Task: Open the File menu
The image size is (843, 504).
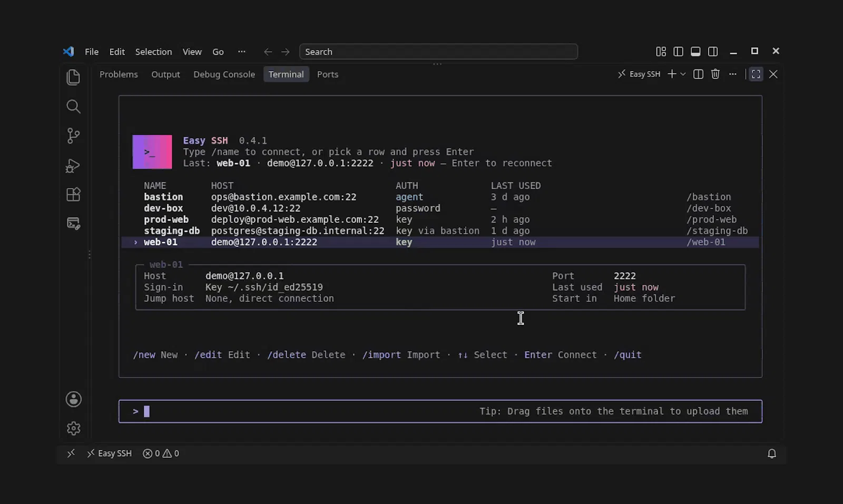Action: coord(92,52)
